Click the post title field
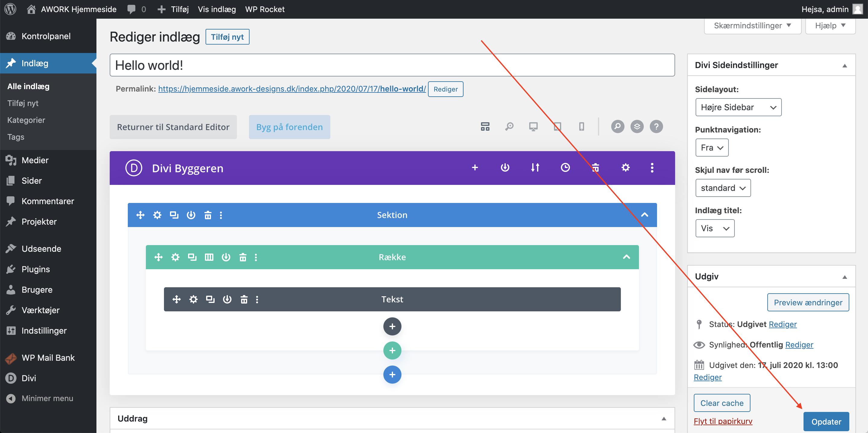Viewport: 868px width, 433px height. pos(392,65)
